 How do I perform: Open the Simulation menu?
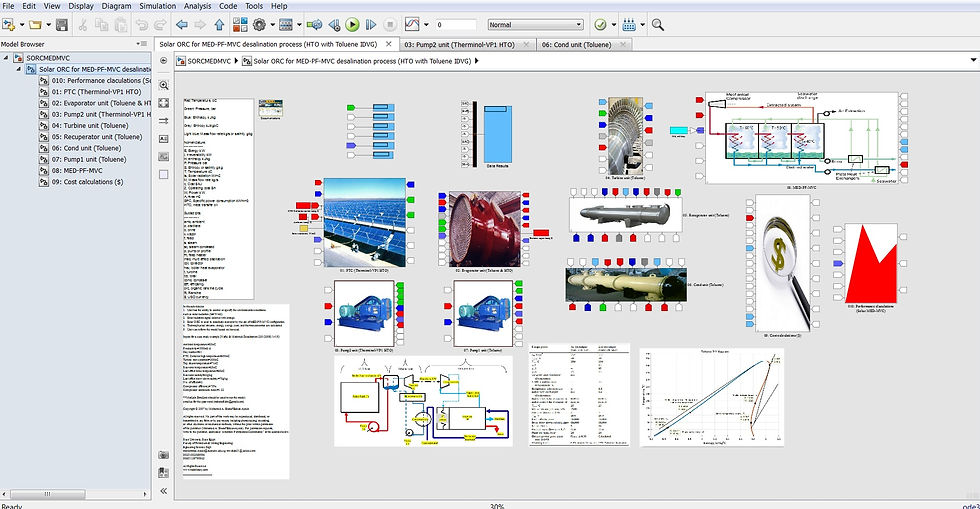pos(158,6)
